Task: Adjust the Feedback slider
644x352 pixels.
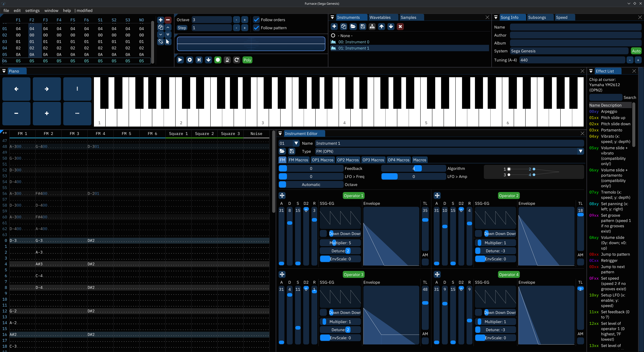Action: tap(311, 168)
